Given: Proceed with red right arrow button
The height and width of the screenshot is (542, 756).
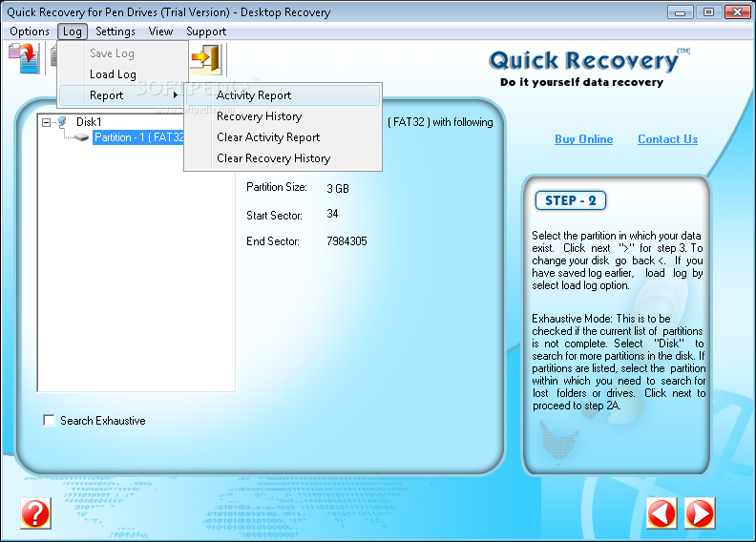Looking at the screenshot, I should click(700, 513).
